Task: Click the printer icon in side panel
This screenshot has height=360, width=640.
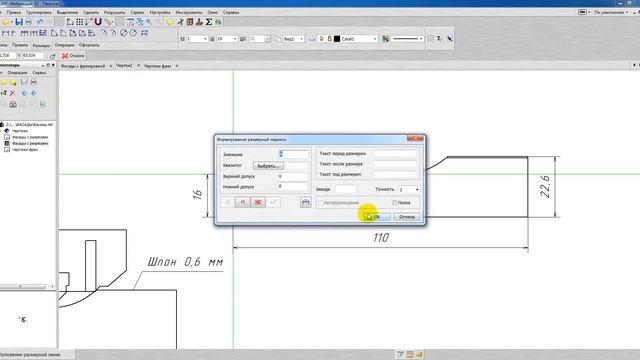Action: (33, 82)
